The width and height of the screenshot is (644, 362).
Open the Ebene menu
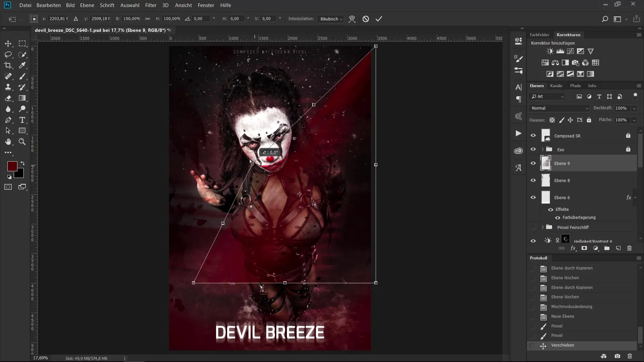click(87, 5)
